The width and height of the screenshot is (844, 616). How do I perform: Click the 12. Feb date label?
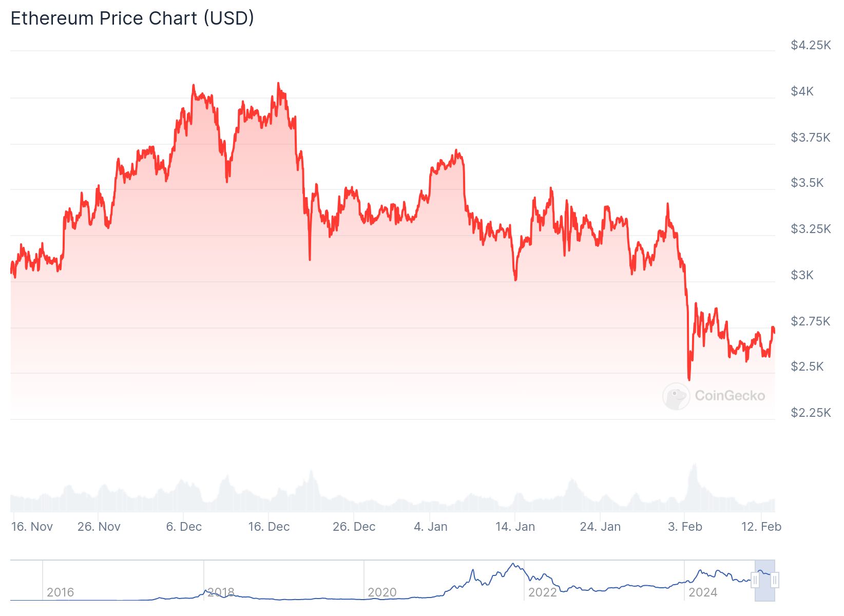pos(761,527)
